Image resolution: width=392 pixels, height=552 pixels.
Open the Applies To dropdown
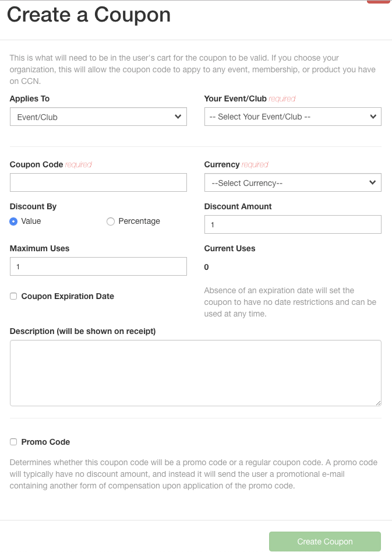click(x=98, y=117)
